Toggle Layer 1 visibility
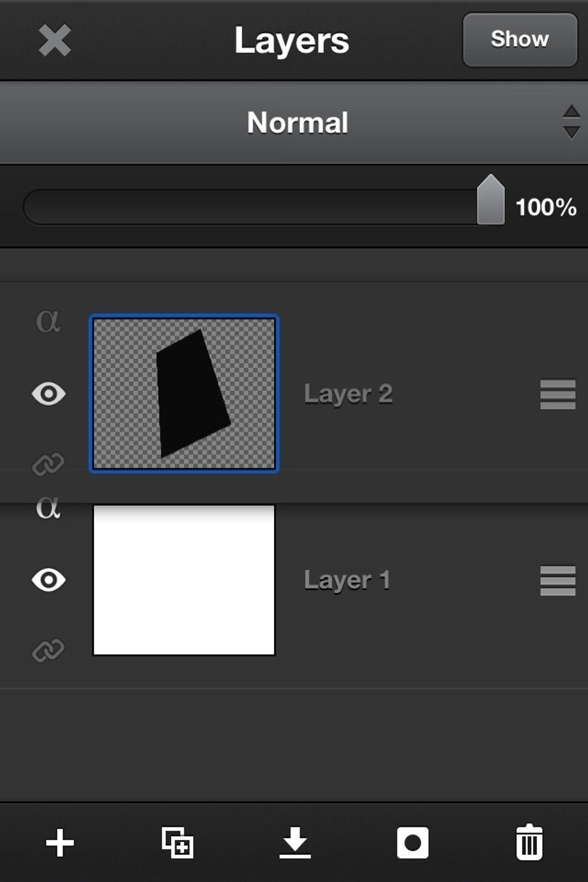Viewport: 588px width, 882px height. [x=49, y=580]
